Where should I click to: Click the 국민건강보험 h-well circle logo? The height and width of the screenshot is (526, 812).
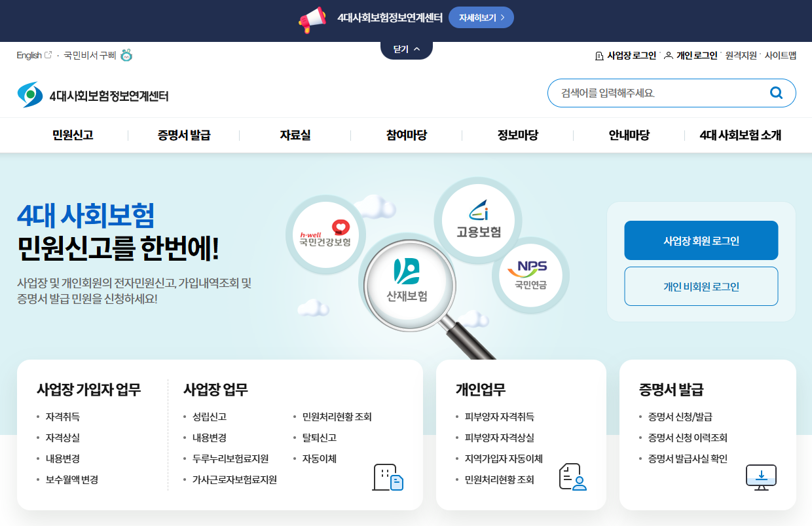click(325, 234)
